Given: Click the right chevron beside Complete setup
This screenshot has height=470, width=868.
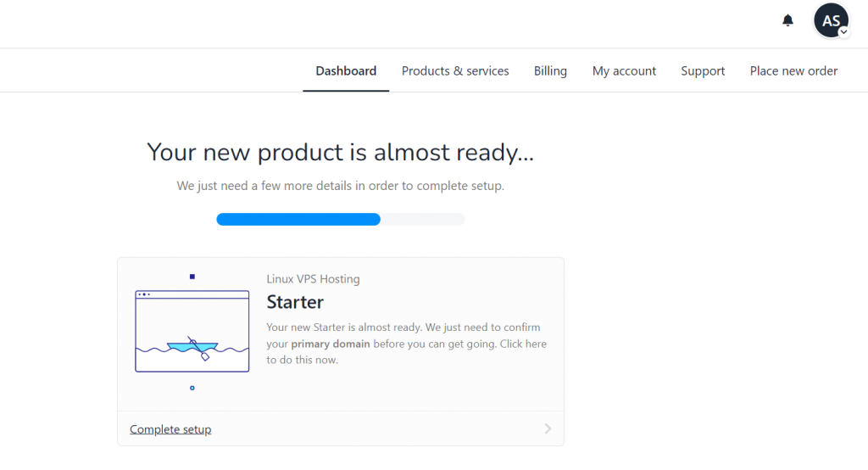Looking at the screenshot, I should [x=548, y=429].
